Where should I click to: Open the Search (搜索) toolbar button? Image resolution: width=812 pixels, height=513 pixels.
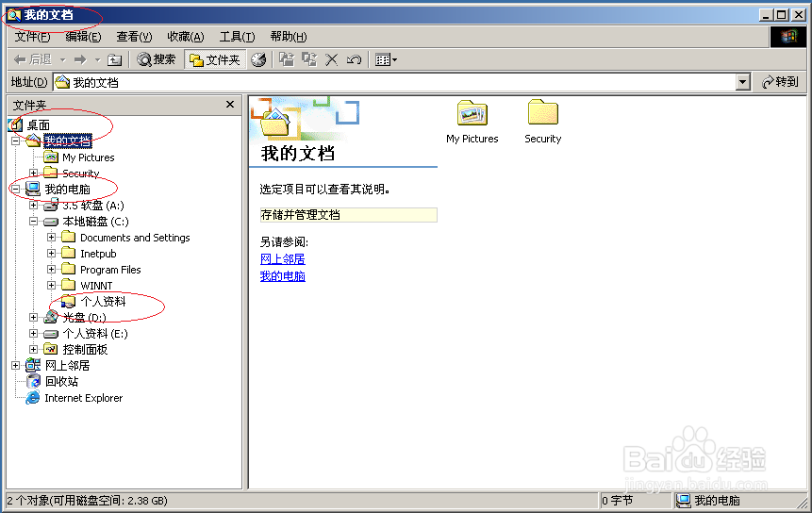point(156,59)
